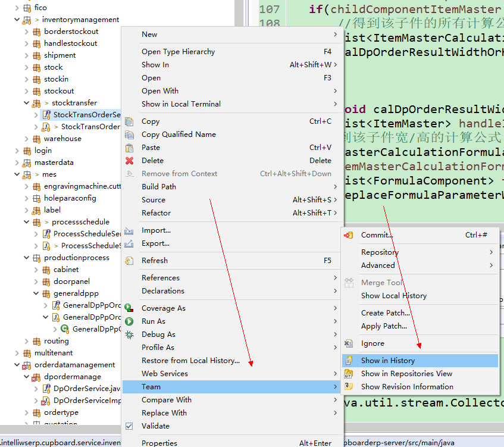Collapse the generaldppp package
This screenshot has width=504, height=447.
[36, 293]
